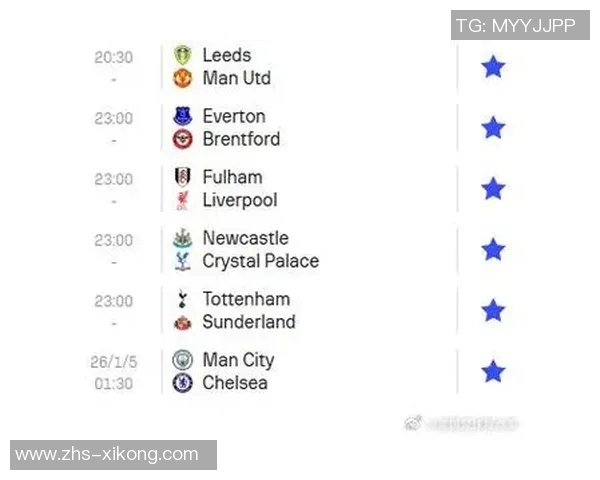
Task: Select the Man City team name
Action: click(x=237, y=360)
